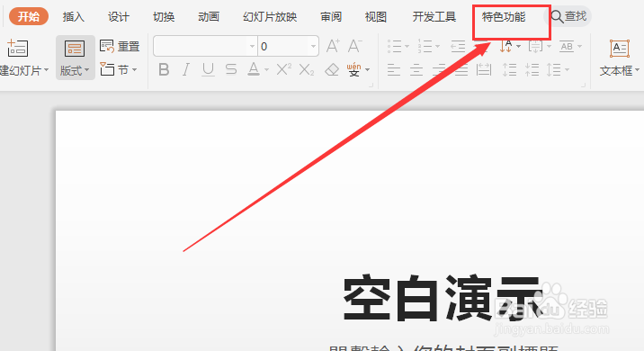The image size is (644, 351).
Task: Expand the 文本框 dropdown arrow
Action: 637,70
